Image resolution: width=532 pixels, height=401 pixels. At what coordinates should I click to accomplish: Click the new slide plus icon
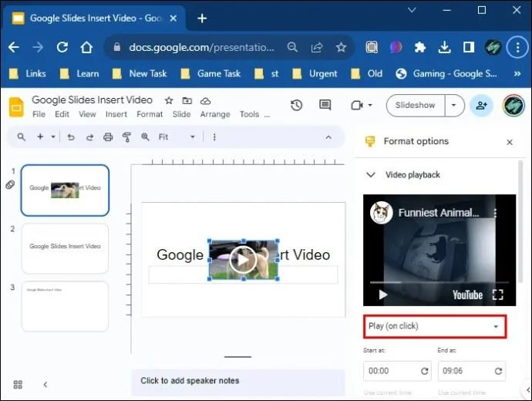(x=40, y=136)
